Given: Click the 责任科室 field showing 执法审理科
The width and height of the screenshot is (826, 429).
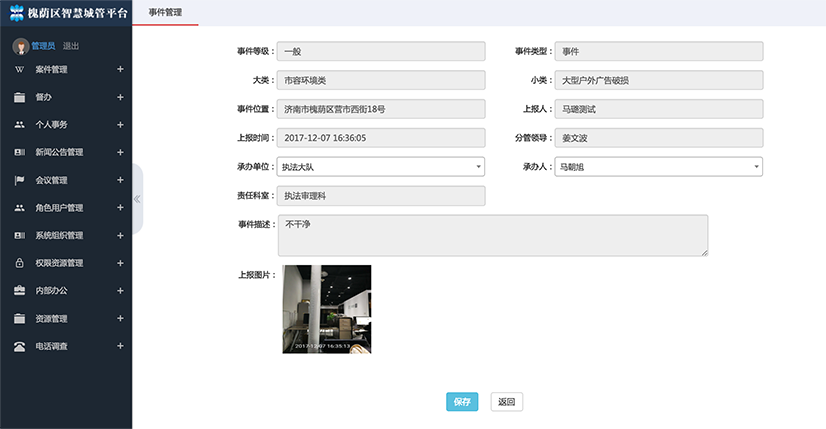Looking at the screenshot, I should tap(381, 196).
